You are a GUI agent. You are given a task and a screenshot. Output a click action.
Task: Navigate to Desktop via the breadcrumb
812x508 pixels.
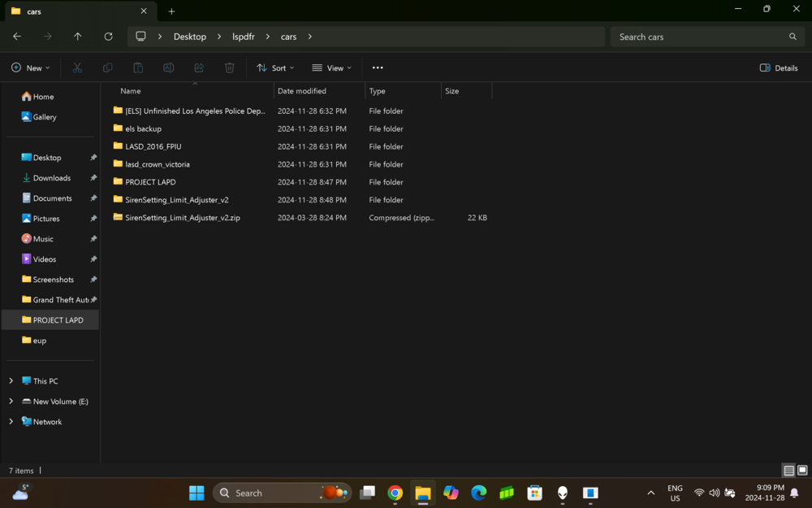189,37
